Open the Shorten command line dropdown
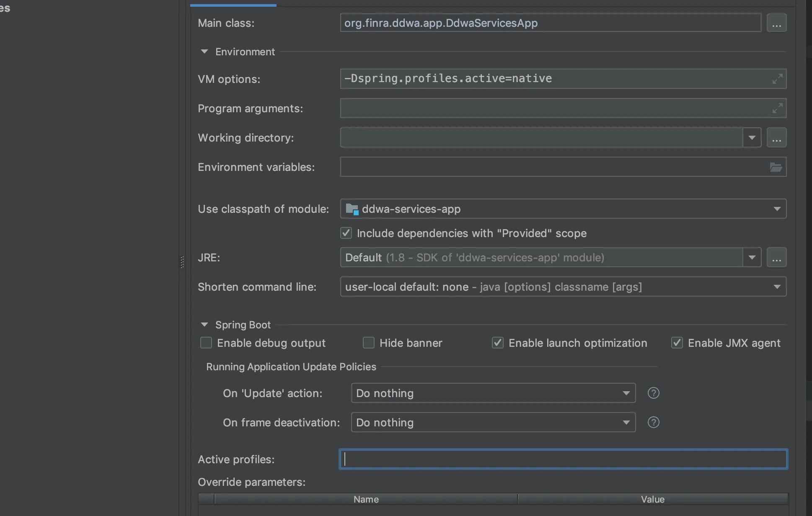Screen dimensions: 812x516 pyautogui.click(x=777, y=287)
